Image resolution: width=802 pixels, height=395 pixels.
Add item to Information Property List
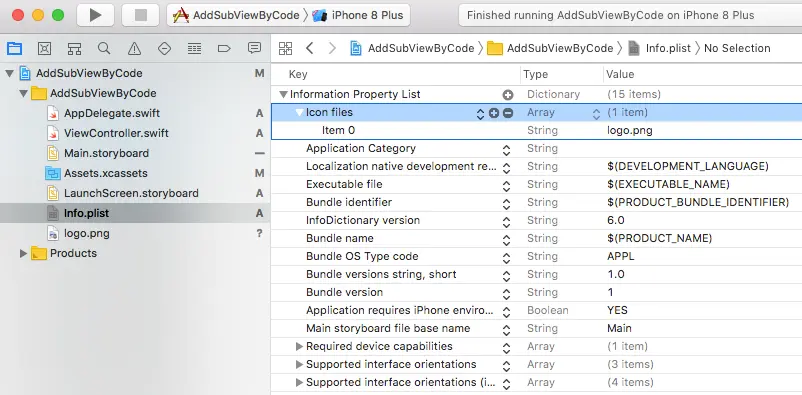pyautogui.click(x=507, y=95)
